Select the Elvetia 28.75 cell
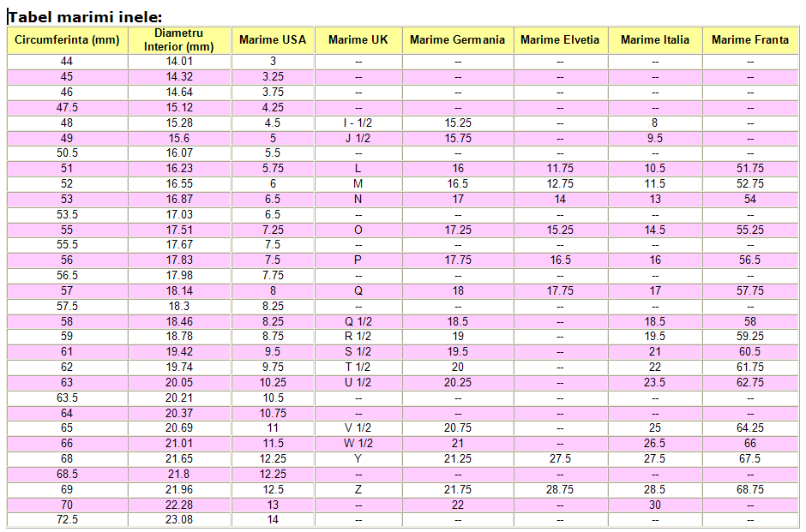806x532 pixels. [560, 490]
